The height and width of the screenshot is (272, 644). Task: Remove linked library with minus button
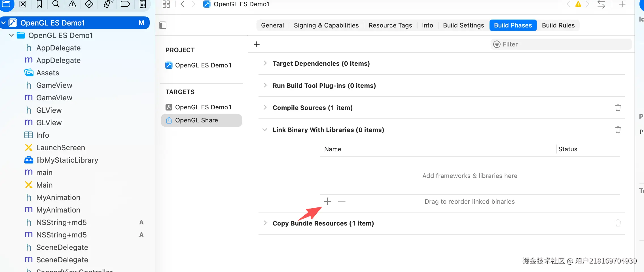click(342, 201)
